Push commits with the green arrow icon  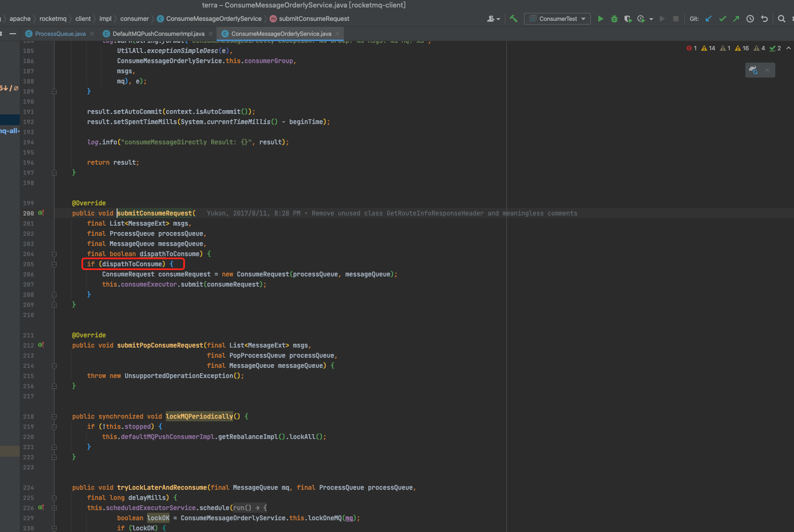coord(736,19)
